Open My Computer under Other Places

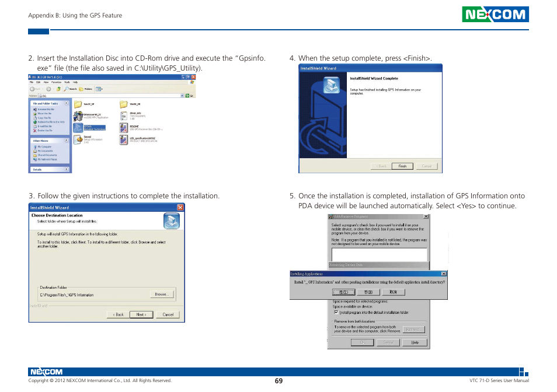tap(42, 146)
